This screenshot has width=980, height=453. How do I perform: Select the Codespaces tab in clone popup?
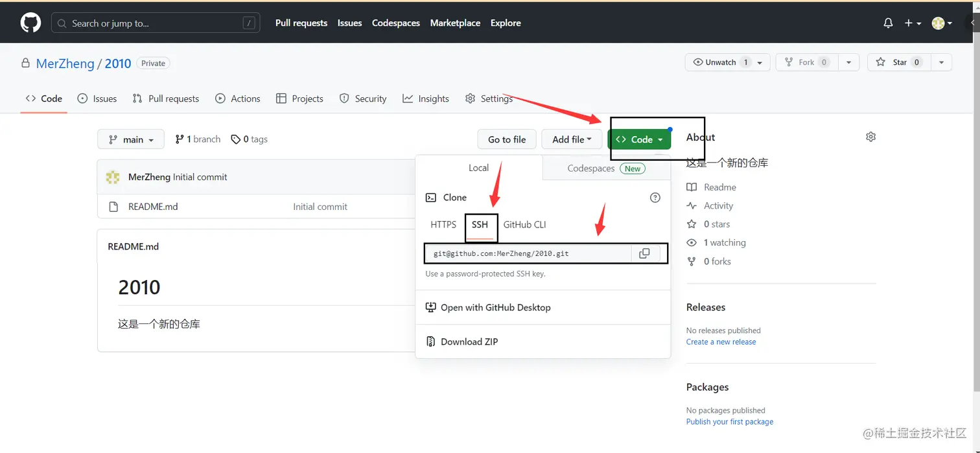[x=605, y=168]
